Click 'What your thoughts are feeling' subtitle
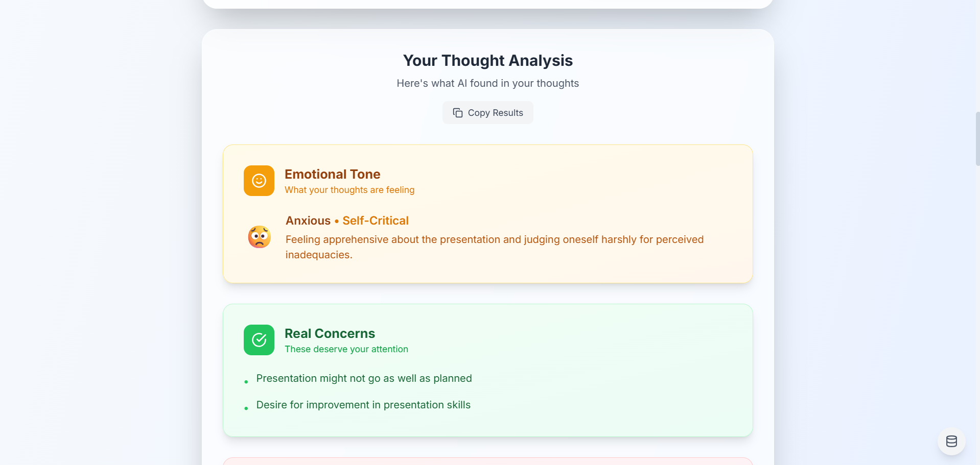 349,190
